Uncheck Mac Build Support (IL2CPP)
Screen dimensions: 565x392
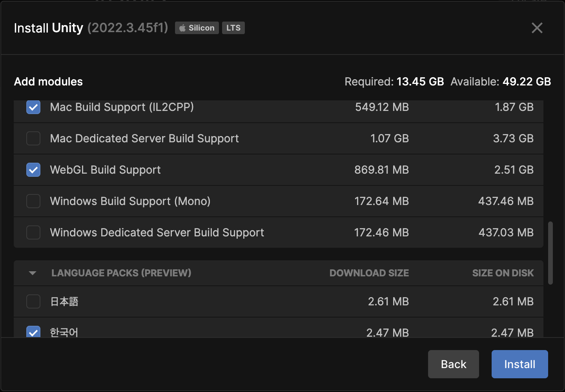[33, 107]
